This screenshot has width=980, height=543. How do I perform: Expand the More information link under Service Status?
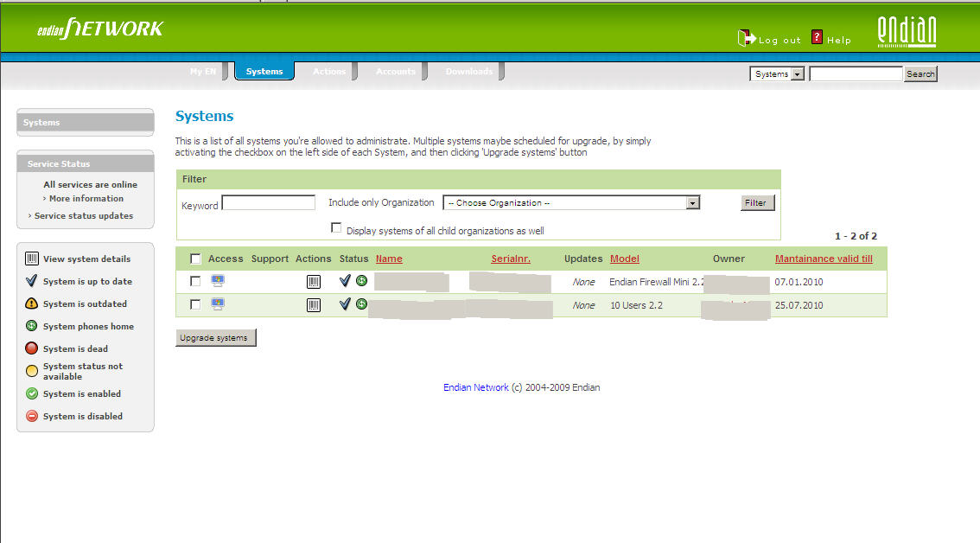[86, 199]
